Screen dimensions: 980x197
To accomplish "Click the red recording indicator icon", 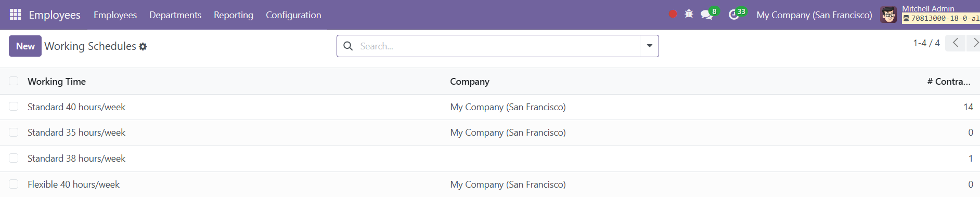I will (673, 14).
